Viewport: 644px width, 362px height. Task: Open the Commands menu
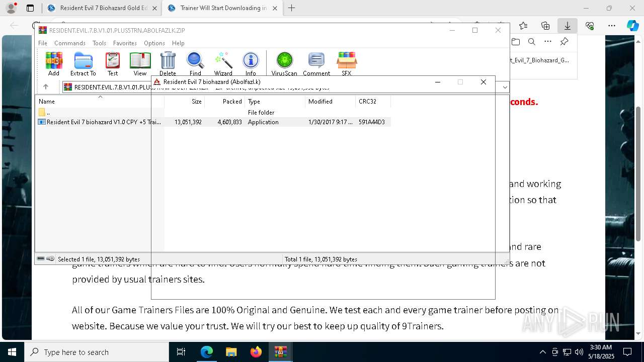[70, 43]
